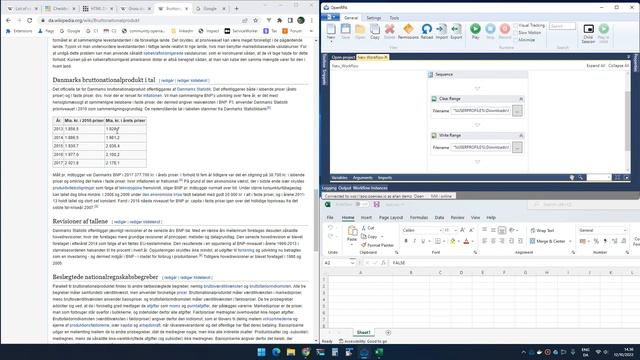The height and width of the screenshot is (360, 640).
Task: Click the OpenRPA ribbon Search field
Action: (x=562, y=26)
